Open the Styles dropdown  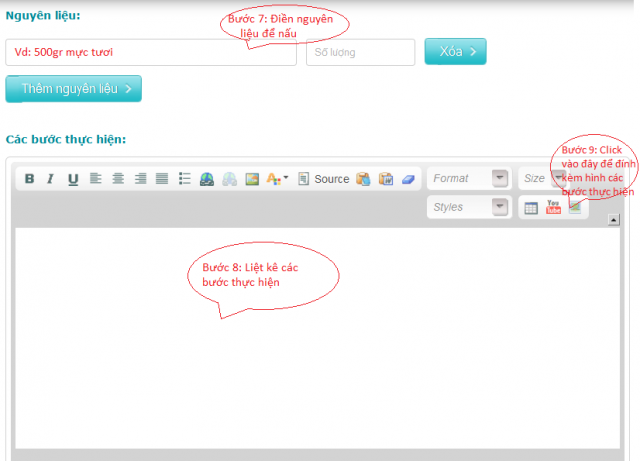tap(469, 207)
